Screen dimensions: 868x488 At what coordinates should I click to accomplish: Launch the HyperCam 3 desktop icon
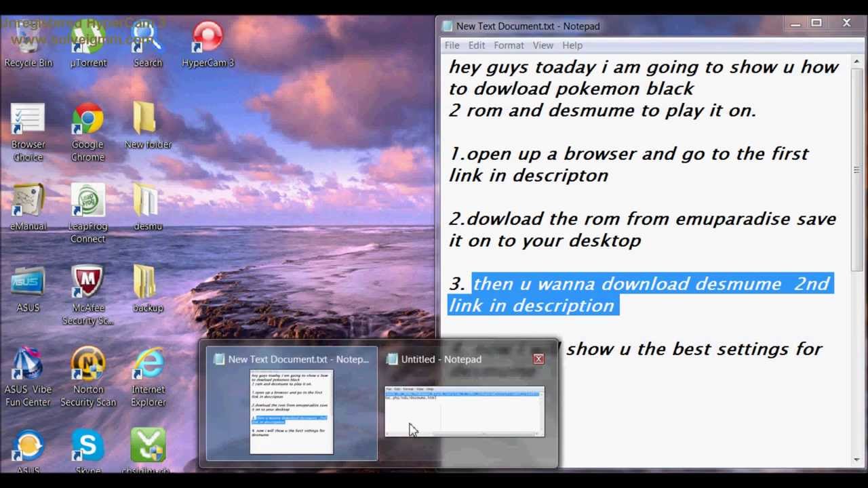208,44
